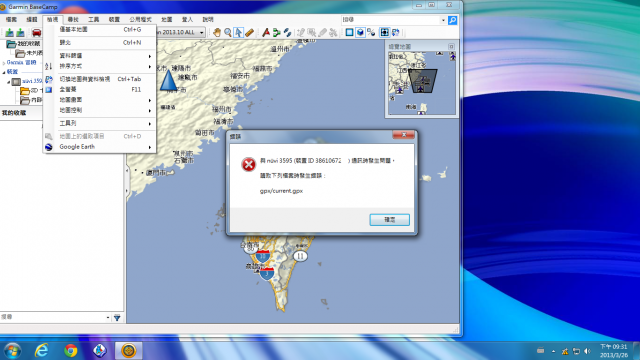Open the 工具列 submenu entry
Viewport: 640px width, 360px height.
[100, 123]
